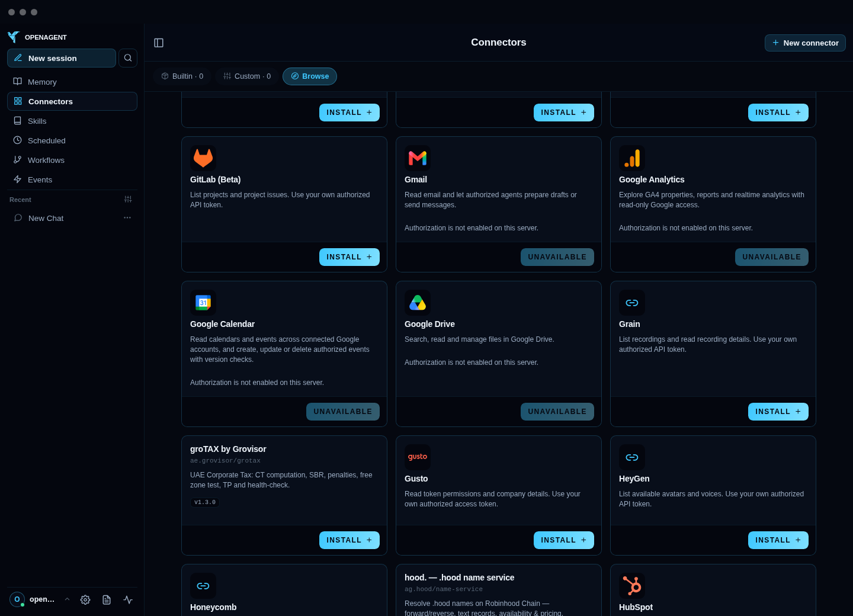Screen dimensions: 853x616
Task: Select the Browse tab
Action: click(310, 76)
